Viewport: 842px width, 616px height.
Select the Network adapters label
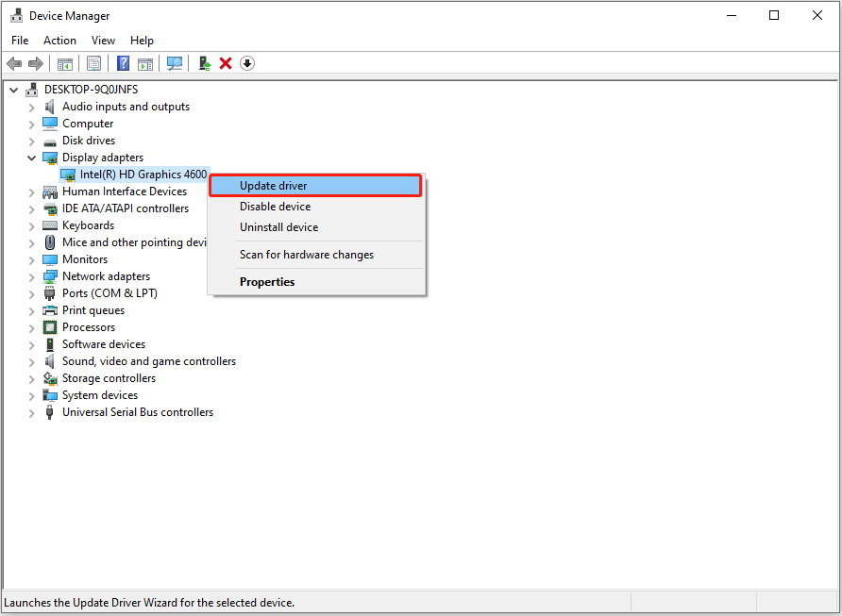point(107,276)
